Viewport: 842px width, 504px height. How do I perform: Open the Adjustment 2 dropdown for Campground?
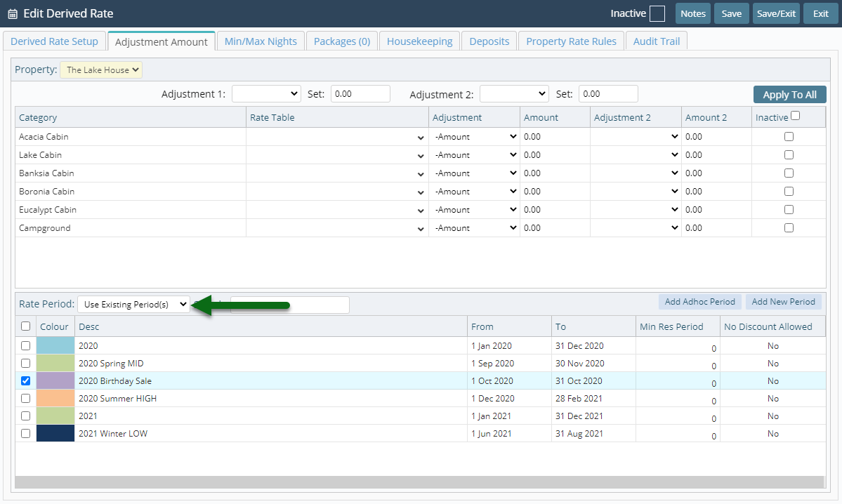[636, 228]
